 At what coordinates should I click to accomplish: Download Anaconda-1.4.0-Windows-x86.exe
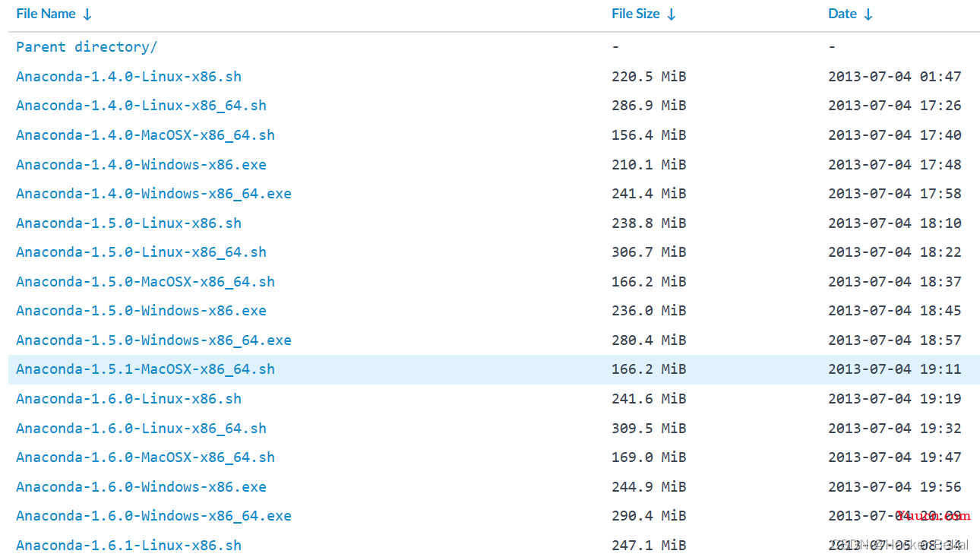tap(141, 165)
